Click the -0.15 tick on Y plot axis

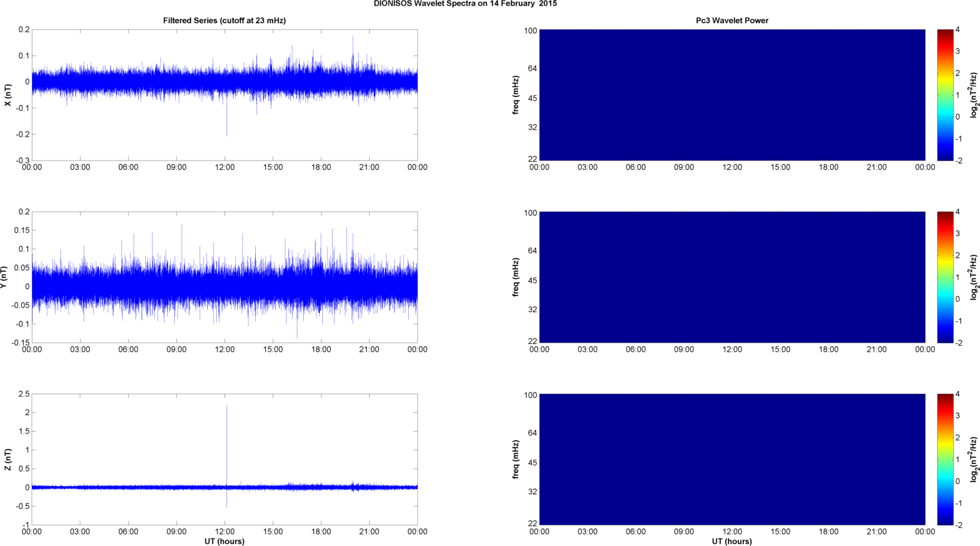(x=20, y=343)
